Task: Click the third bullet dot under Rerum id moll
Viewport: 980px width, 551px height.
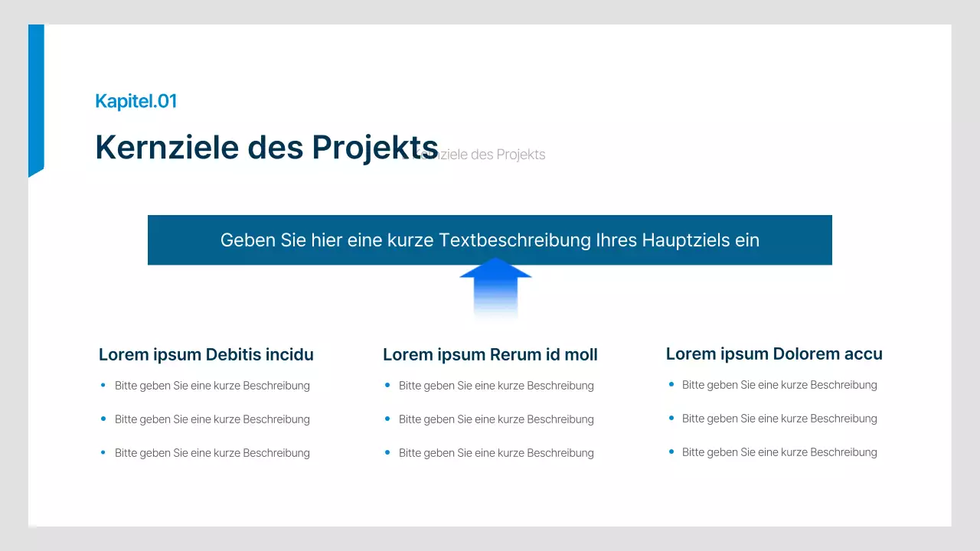Action: pyautogui.click(x=387, y=452)
